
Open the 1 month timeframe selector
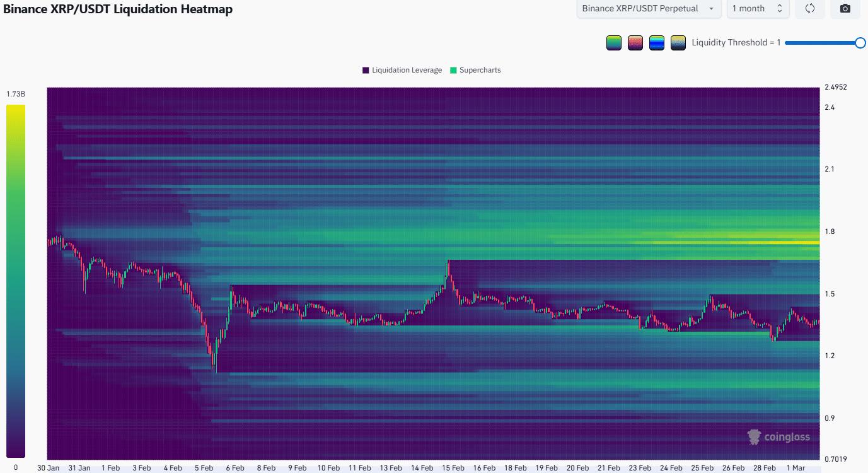(756, 8)
